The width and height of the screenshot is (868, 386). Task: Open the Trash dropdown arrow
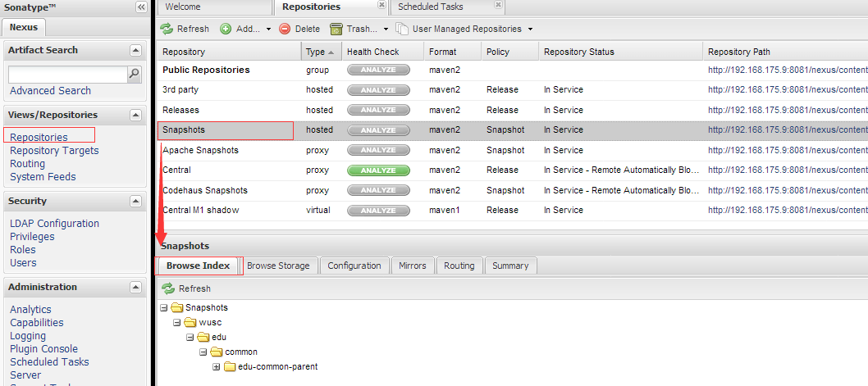click(x=386, y=30)
